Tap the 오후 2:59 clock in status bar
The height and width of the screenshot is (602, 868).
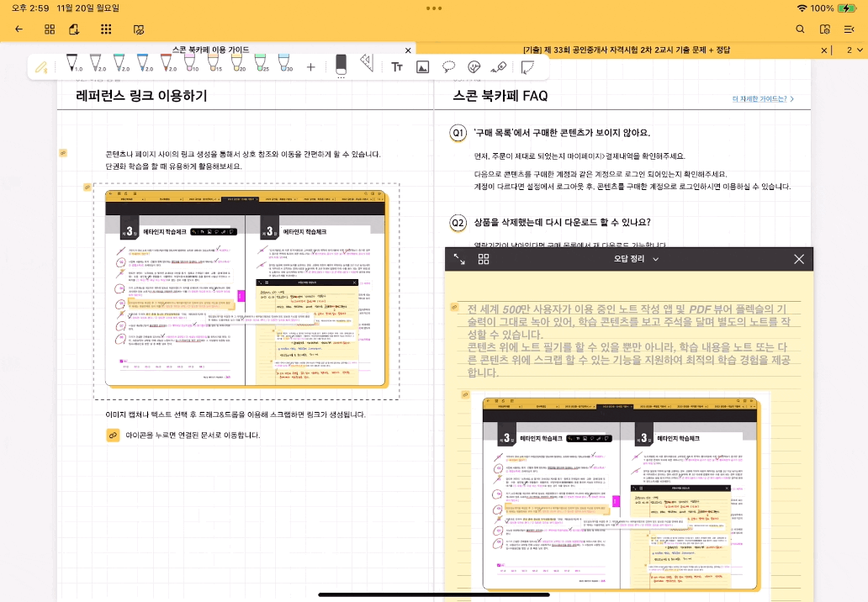pos(30,8)
